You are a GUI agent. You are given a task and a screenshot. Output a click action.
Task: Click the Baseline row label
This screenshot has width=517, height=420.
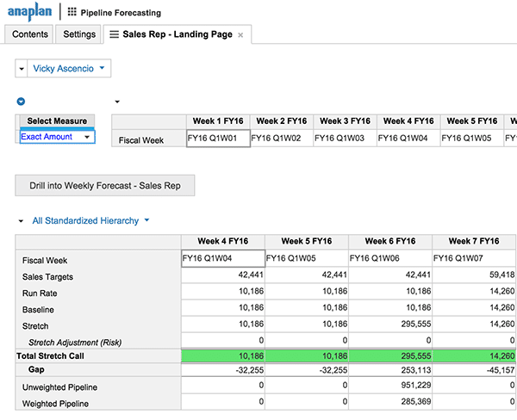(x=38, y=310)
